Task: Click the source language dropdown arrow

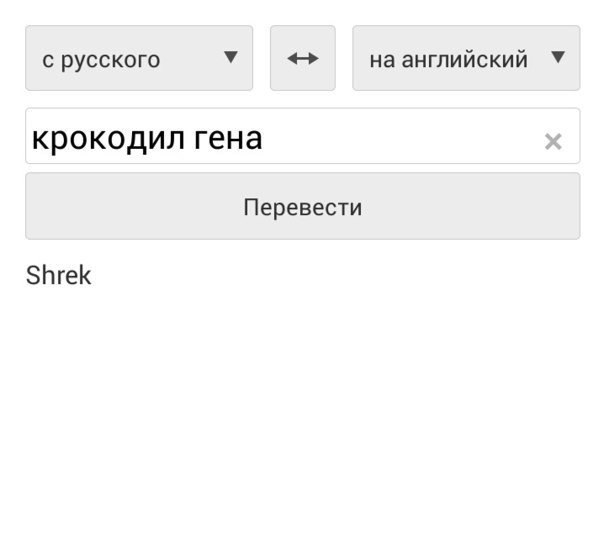Action: [231, 57]
